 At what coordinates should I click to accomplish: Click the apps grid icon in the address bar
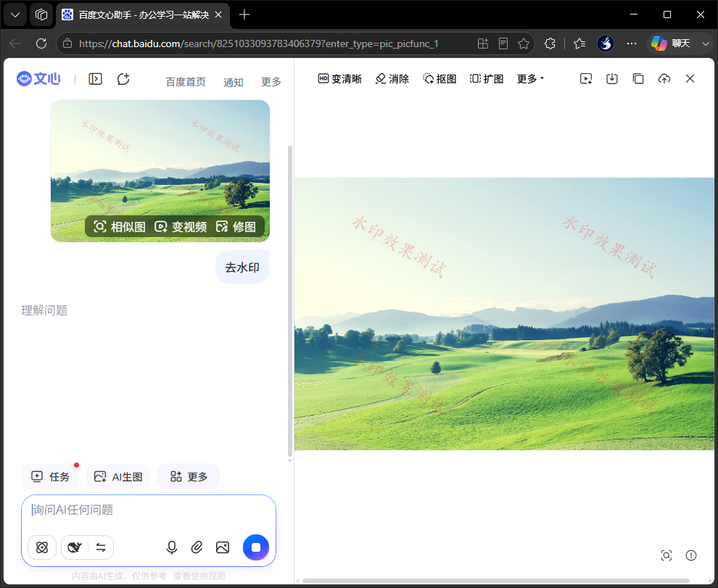(x=482, y=44)
